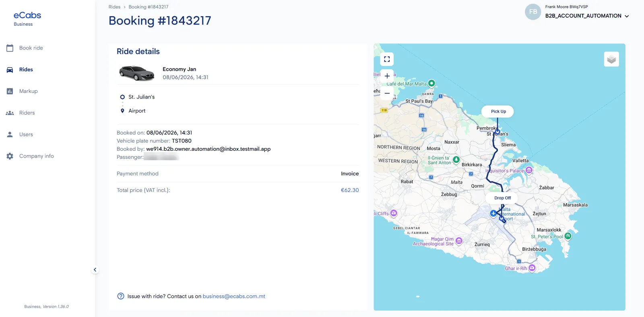Image resolution: width=644 pixels, height=317 pixels.
Task: Open Company info menu item
Action: [37, 156]
